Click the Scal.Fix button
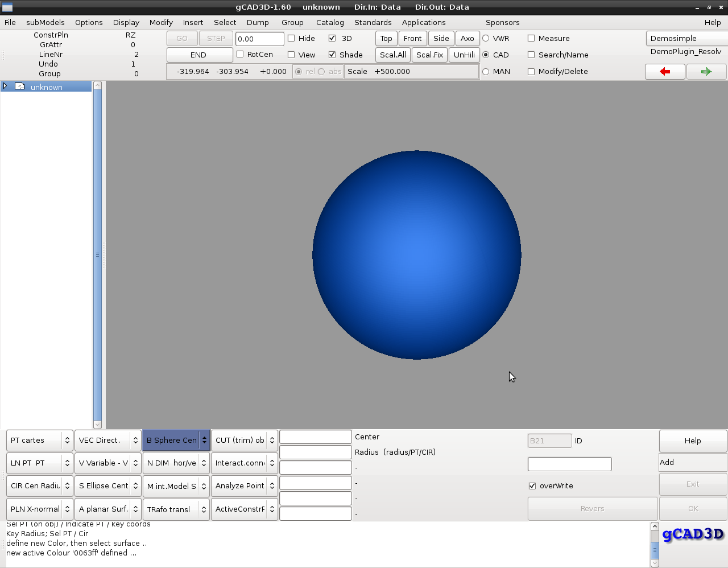This screenshot has width=728, height=568. coord(430,55)
